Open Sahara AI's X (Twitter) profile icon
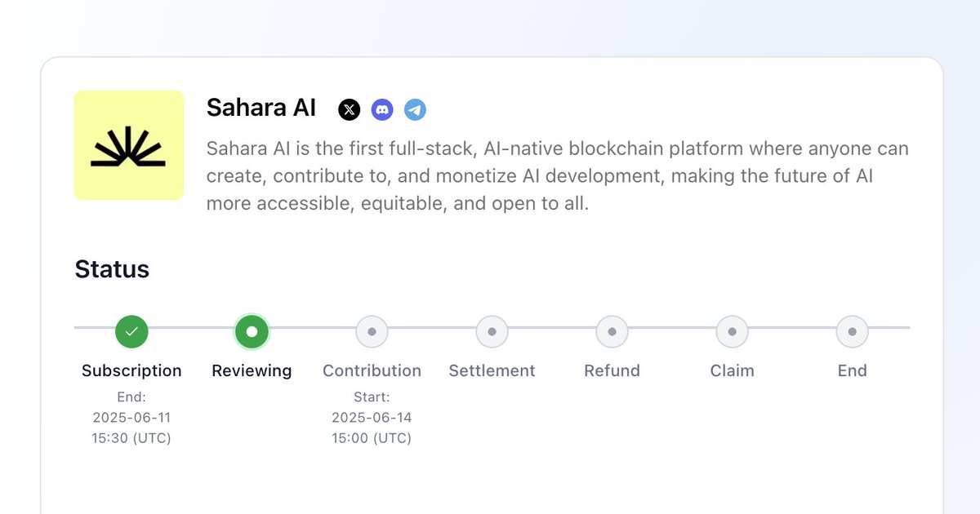980x514 pixels. point(350,109)
